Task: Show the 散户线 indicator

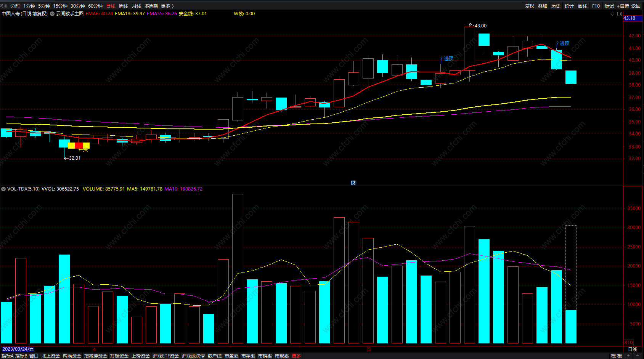Action: click(215, 356)
